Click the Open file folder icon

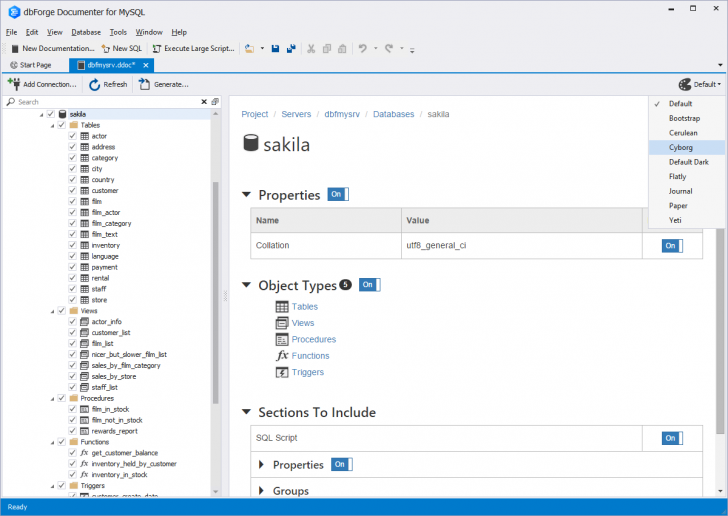pos(250,48)
